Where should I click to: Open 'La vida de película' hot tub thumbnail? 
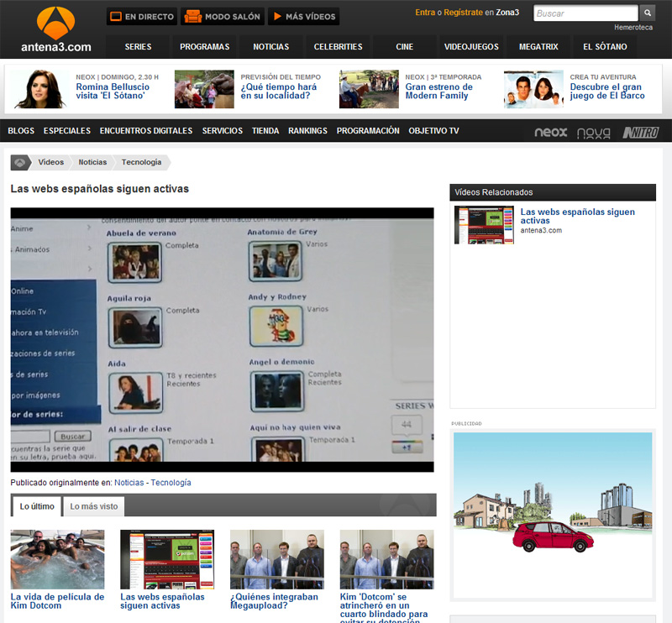57,559
